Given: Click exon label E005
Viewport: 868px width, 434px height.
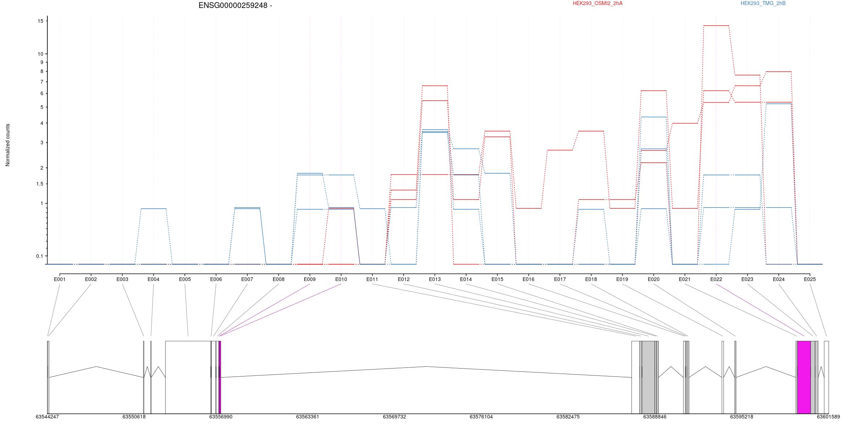Looking at the screenshot, I should tap(185, 279).
